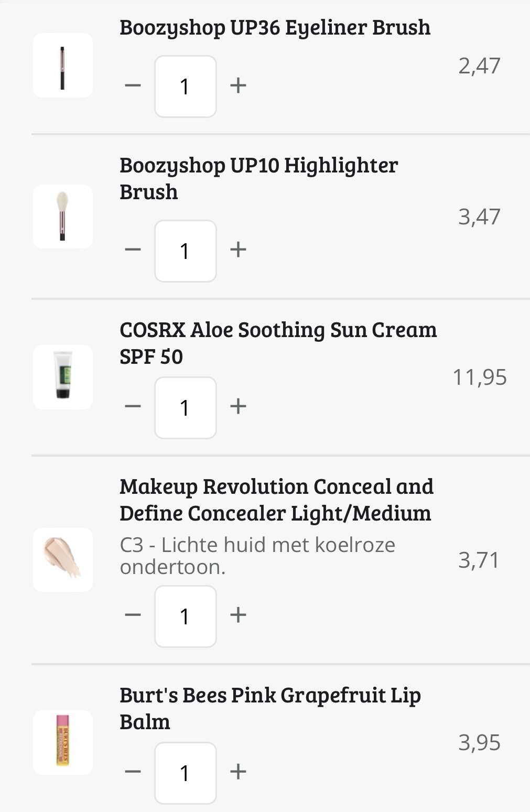View Burt's Bees Lip Balm thumbnail

63,742
